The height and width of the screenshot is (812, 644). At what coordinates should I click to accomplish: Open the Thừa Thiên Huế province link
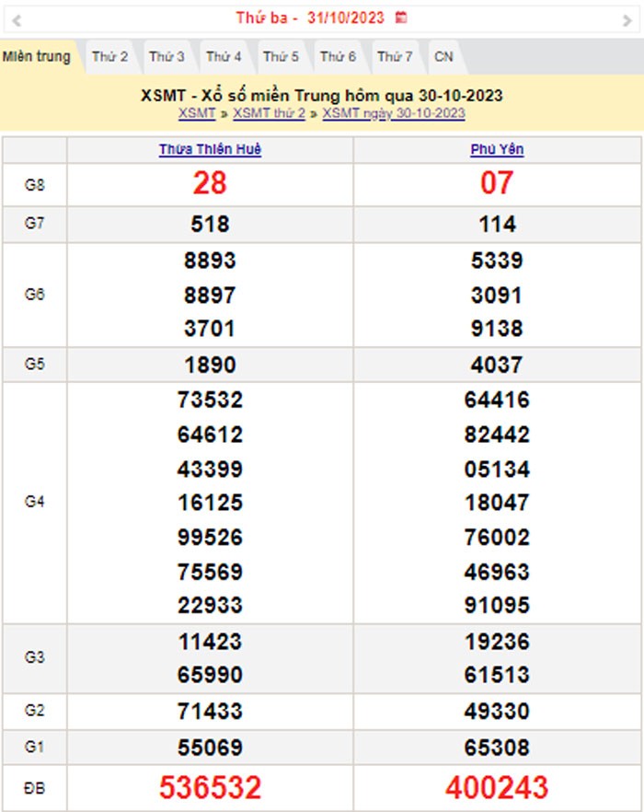tap(210, 149)
